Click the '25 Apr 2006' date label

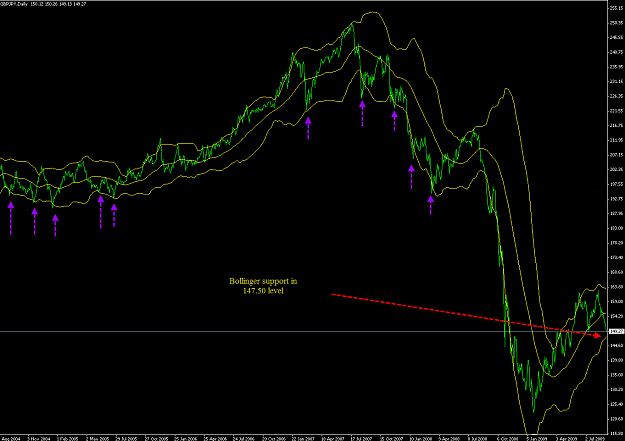(215, 439)
